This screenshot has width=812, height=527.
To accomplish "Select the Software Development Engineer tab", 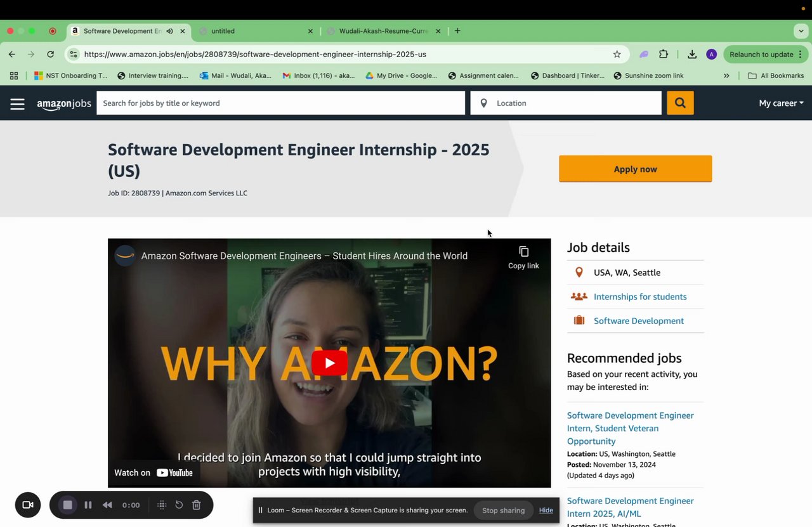I will click(x=122, y=30).
